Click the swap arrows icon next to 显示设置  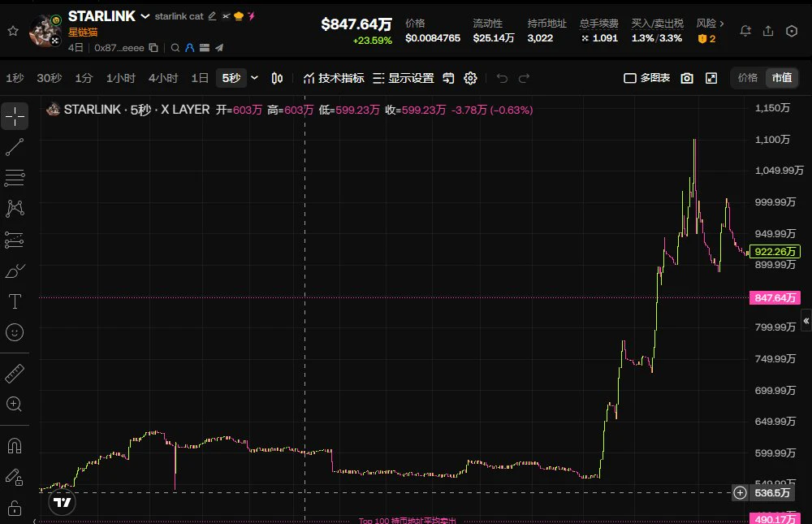[x=448, y=78]
